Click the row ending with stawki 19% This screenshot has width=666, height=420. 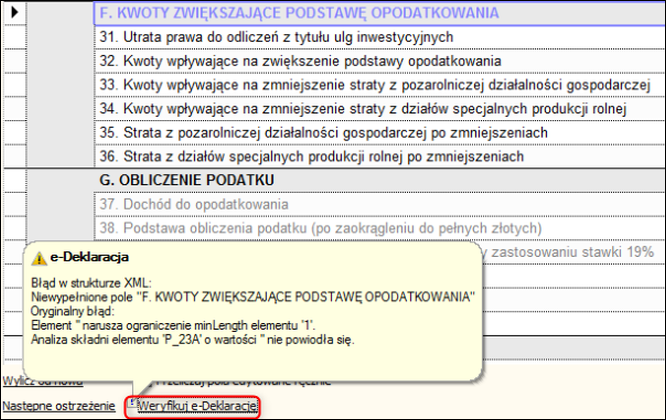[573, 252]
